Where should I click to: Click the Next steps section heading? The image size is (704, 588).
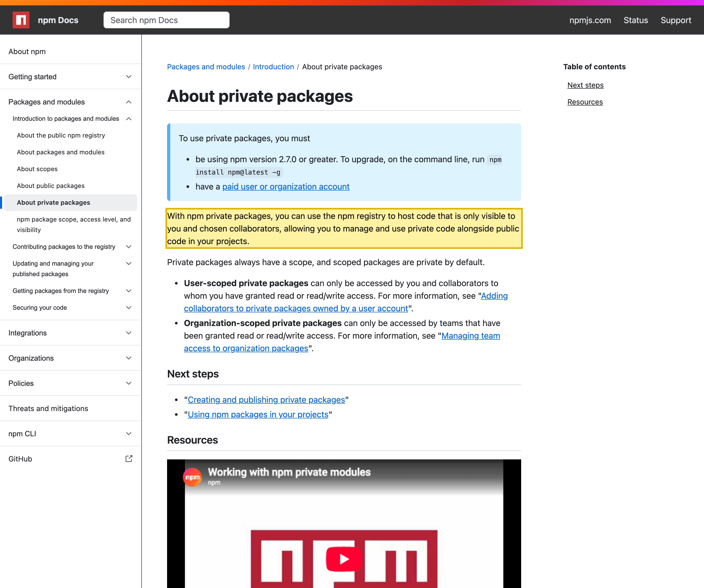coord(193,374)
